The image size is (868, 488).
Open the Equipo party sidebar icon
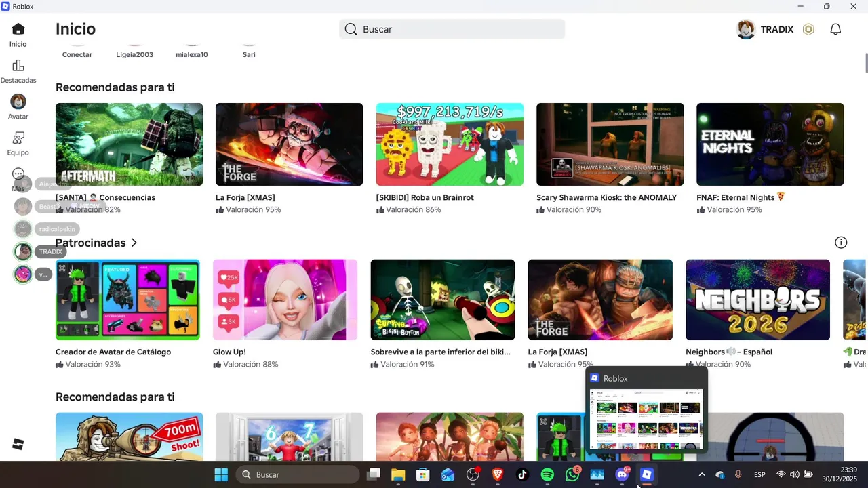tap(18, 138)
